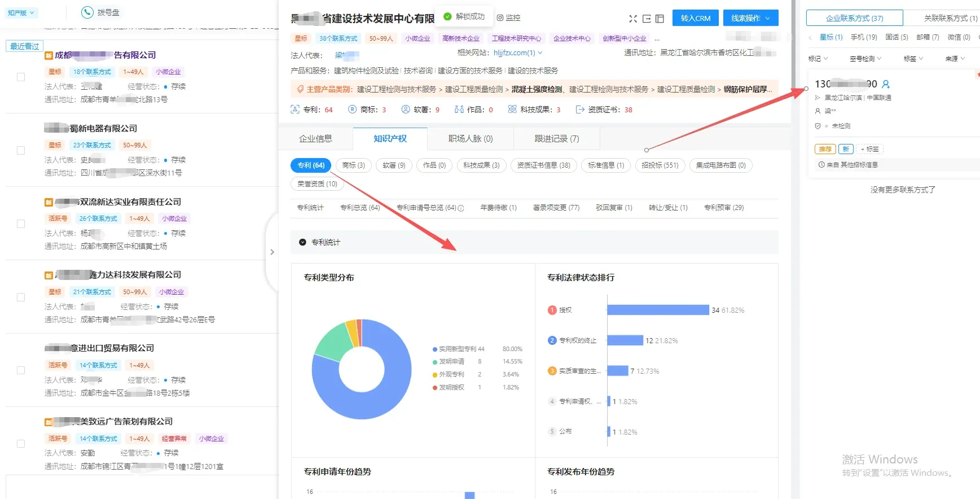Image resolution: width=980 pixels, height=499 pixels.
Task: Select the 资质证书信息 (38) filter pill
Action: (x=543, y=165)
